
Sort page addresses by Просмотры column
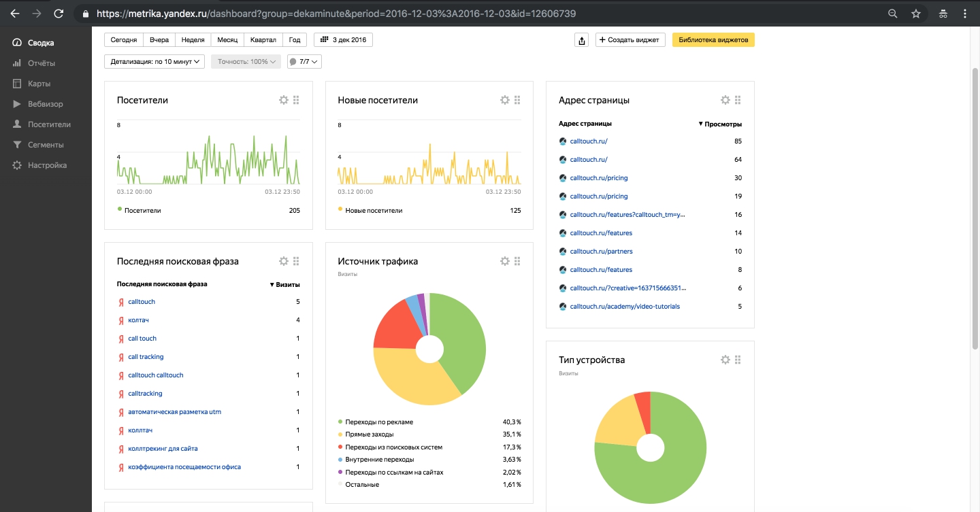pos(720,124)
